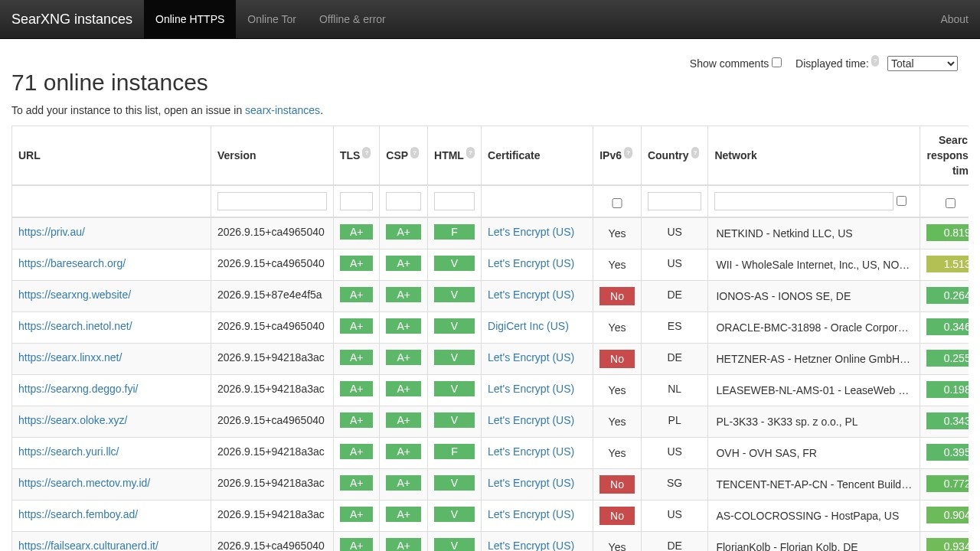Click the help icon beside IPv6 header
The image size is (980, 551).
(628, 153)
